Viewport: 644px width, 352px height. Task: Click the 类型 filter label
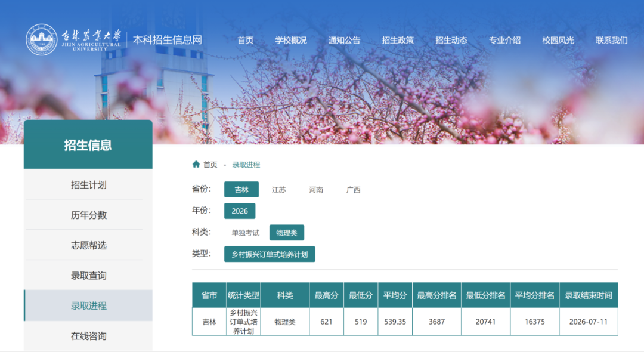202,254
